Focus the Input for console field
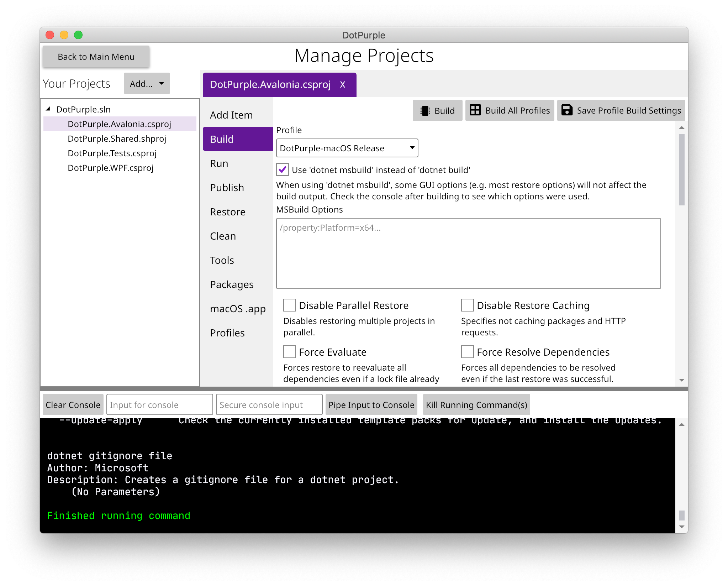This screenshot has height=586, width=728. click(160, 405)
